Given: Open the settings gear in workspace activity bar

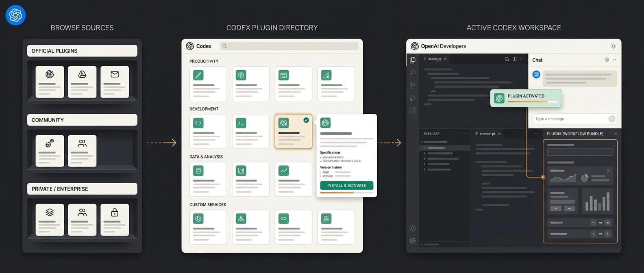Looking at the screenshot, I should (x=413, y=241).
